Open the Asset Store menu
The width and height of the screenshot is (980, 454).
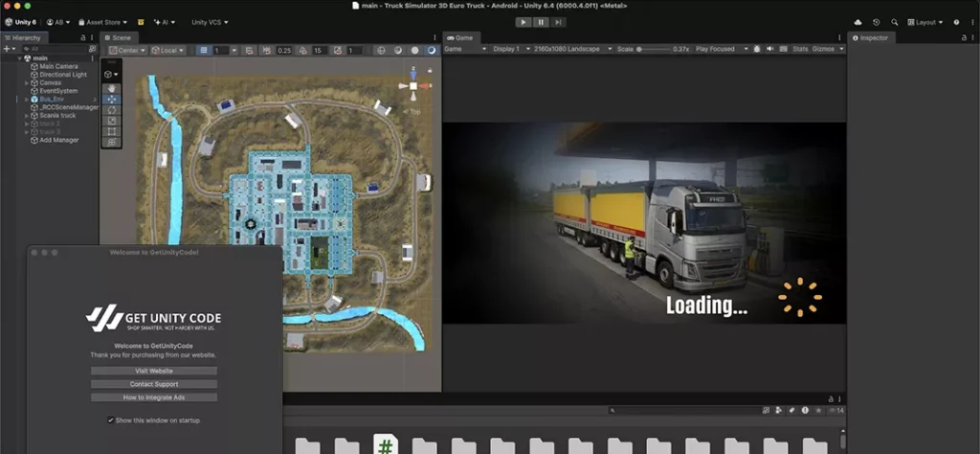102,23
